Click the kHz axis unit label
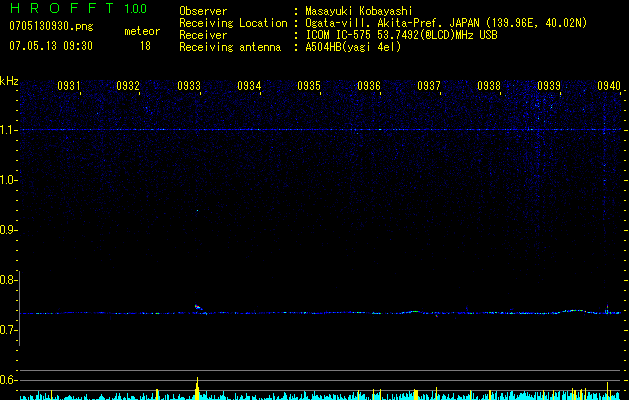The height and width of the screenshot is (400, 629). (9, 81)
